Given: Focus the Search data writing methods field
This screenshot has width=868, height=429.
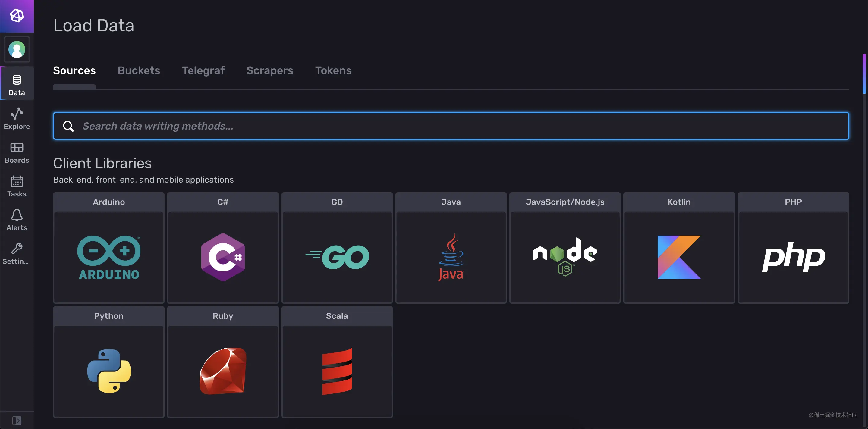Looking at the screenshot, I should [451, 126].
